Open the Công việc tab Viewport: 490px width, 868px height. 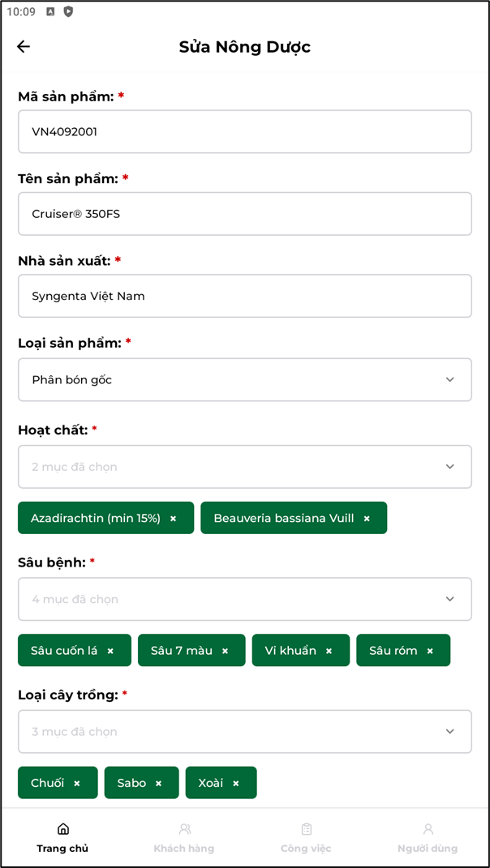[306, 838]
